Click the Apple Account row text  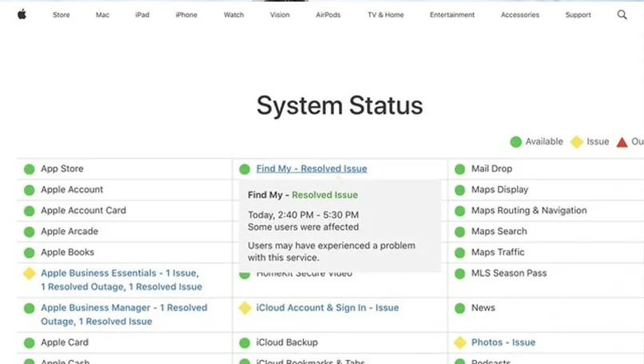tap(72, 190)
